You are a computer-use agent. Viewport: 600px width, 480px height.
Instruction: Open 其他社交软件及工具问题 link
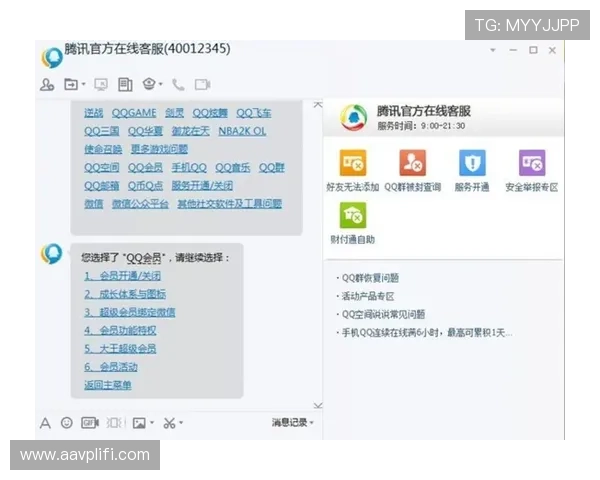click(x=230, y=204)
